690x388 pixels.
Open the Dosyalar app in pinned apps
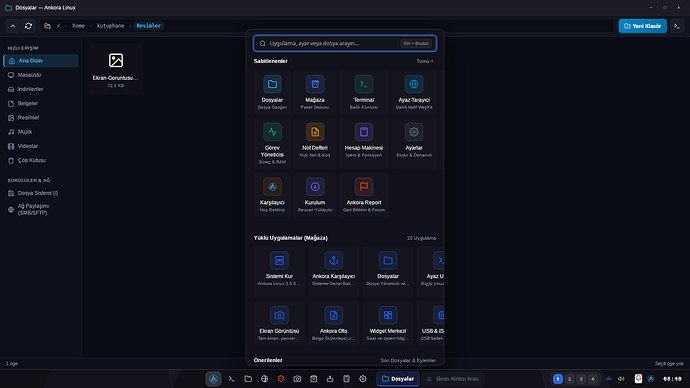272,92
